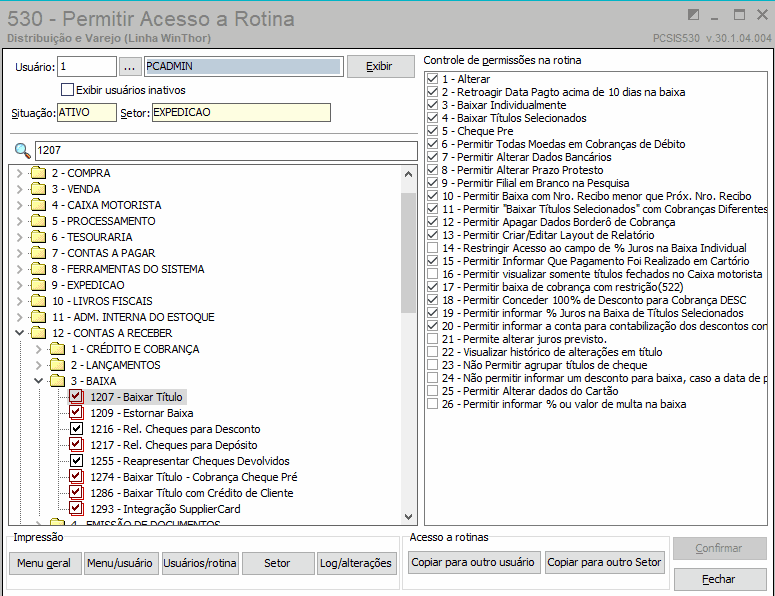775x596 pixels.
Task: Toggle permission 5 - Cheque Pre
Action: click(x=432, y=130)
